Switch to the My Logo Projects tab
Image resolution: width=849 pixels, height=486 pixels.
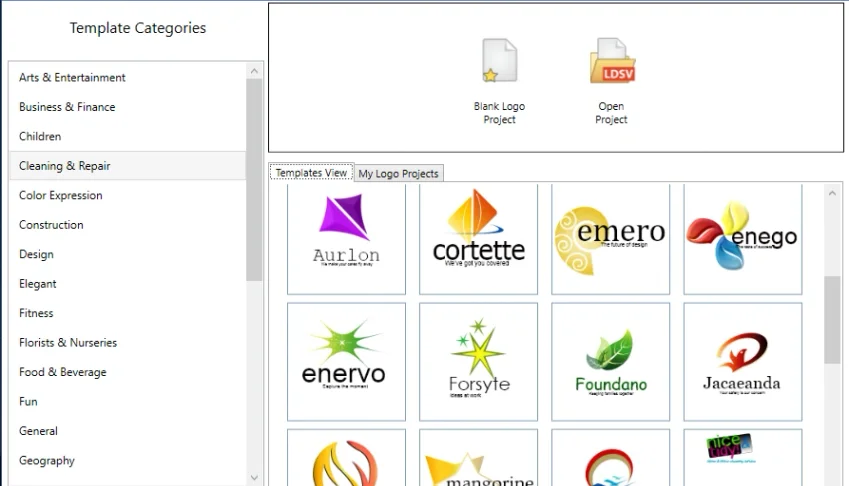(x=399, y=173)
